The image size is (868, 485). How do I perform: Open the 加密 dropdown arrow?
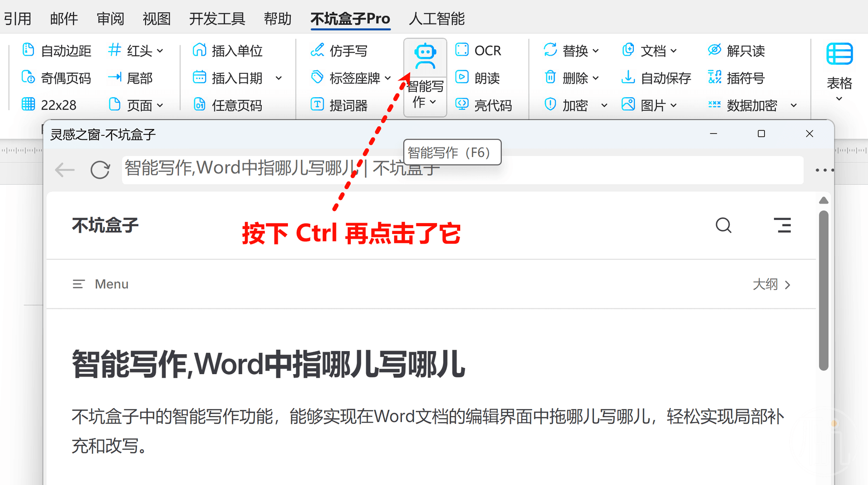pyautogui.click(x=604, y=105)
